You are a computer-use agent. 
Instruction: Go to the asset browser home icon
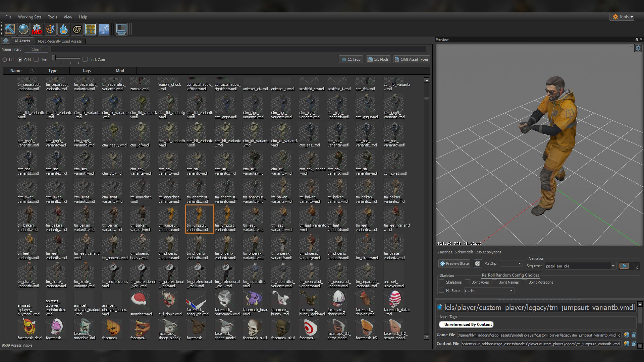click(x=6, y=41)
